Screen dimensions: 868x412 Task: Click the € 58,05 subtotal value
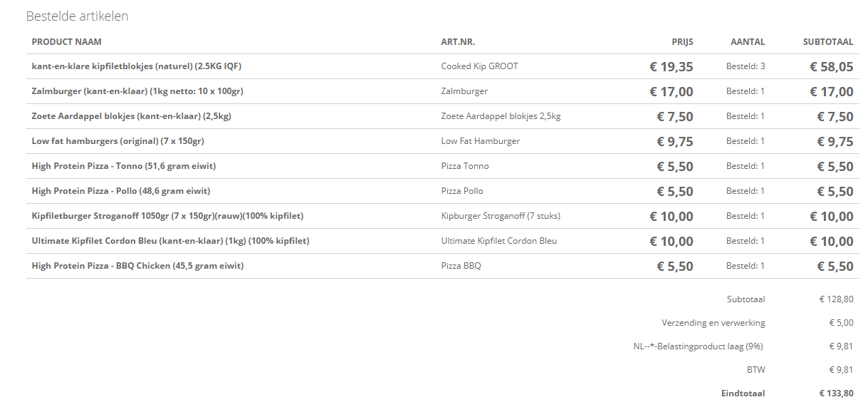(832, 67)
